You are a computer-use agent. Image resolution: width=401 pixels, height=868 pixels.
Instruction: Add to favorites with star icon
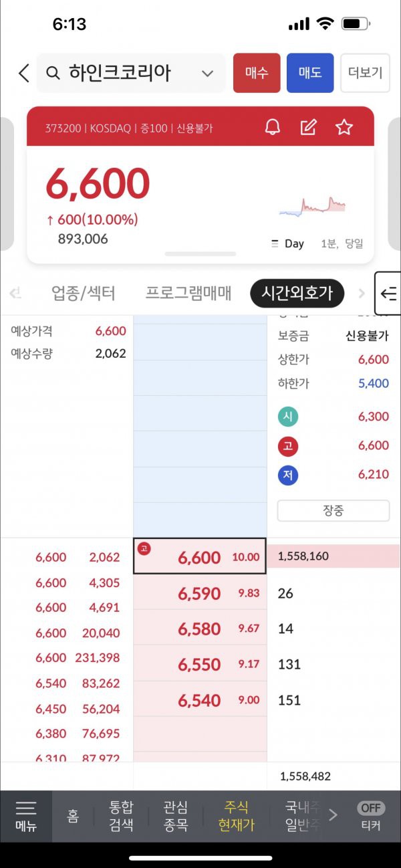344,127
